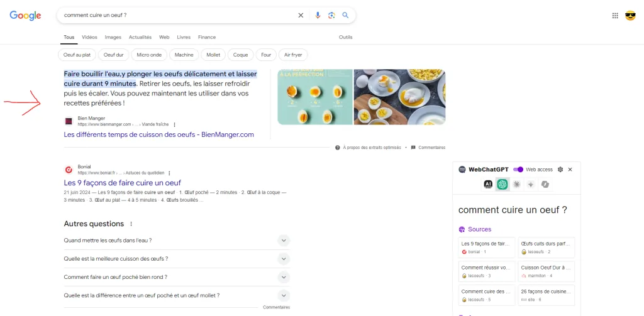
Task: Close the WebChatGPT panel
Action: point(570,170)
